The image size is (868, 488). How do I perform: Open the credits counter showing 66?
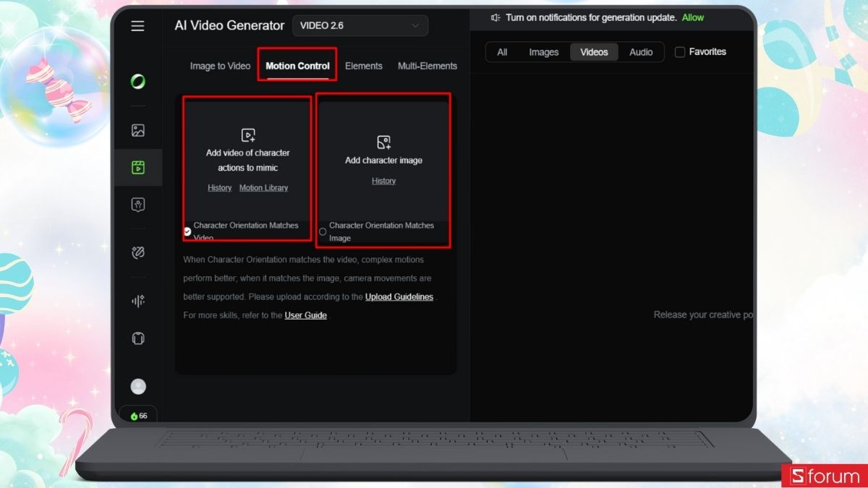pyautogui.click(x=138, y=416)
